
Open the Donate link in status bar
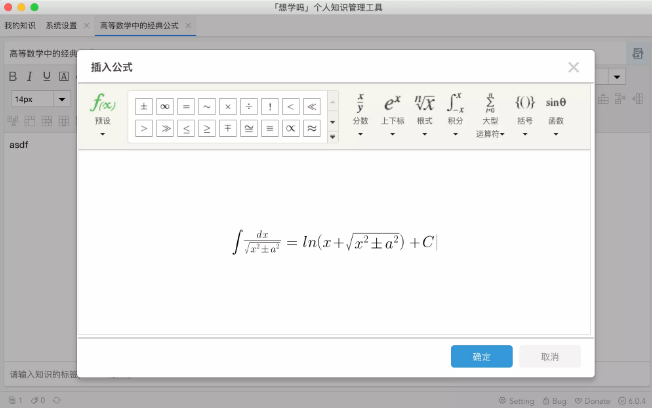[x=593, y=401]
